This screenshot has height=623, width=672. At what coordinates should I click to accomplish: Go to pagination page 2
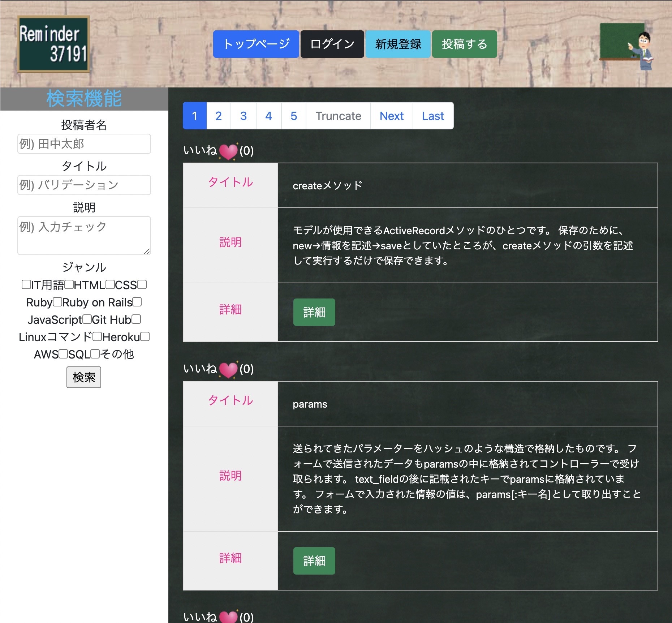click(219, 116)
